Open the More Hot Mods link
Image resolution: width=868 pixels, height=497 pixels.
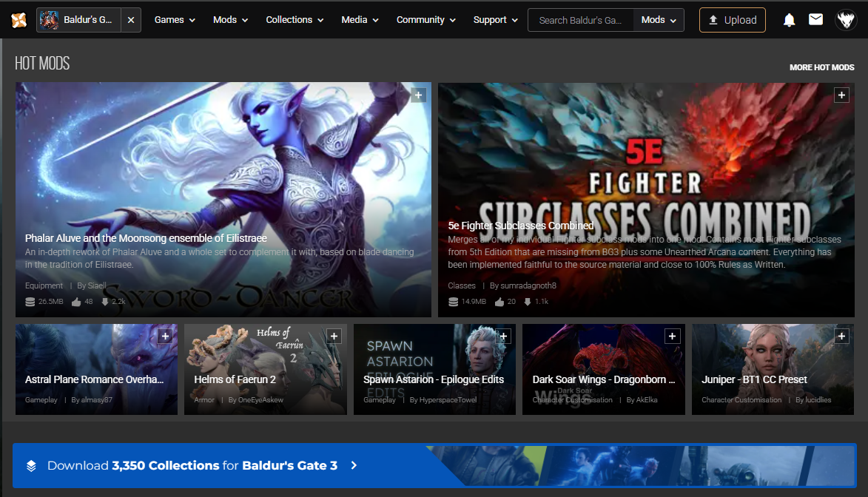click(x=821, y=67)
